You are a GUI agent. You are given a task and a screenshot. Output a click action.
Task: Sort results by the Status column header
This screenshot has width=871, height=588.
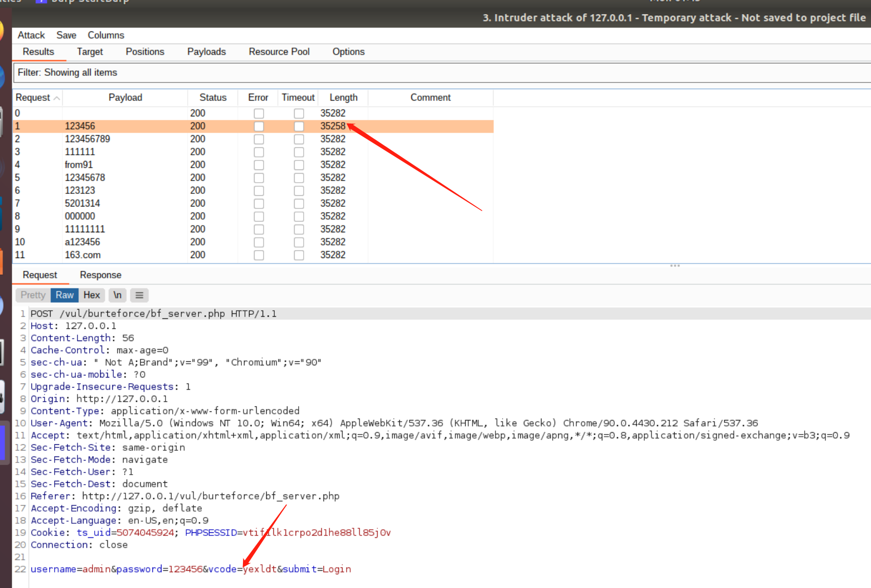pos(213,98)
